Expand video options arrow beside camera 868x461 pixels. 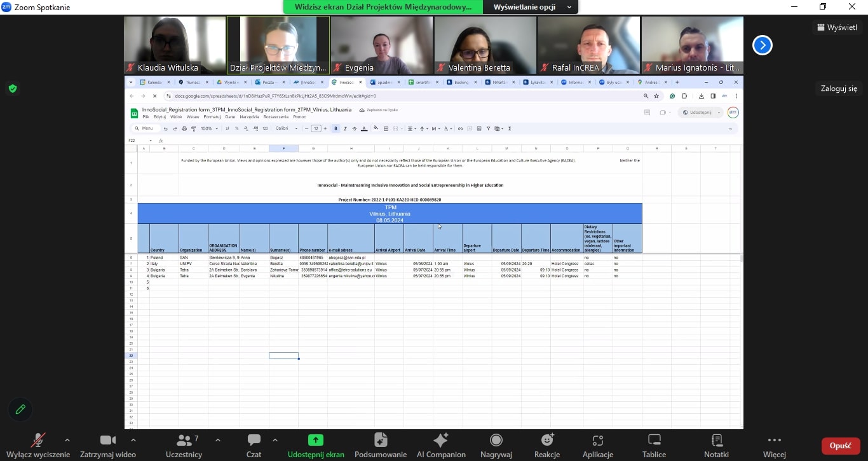tap(133, 440)
